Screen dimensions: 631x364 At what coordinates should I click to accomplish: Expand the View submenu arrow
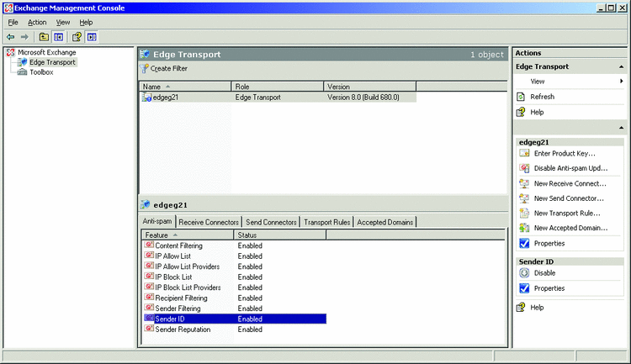(x=622, y=82)
